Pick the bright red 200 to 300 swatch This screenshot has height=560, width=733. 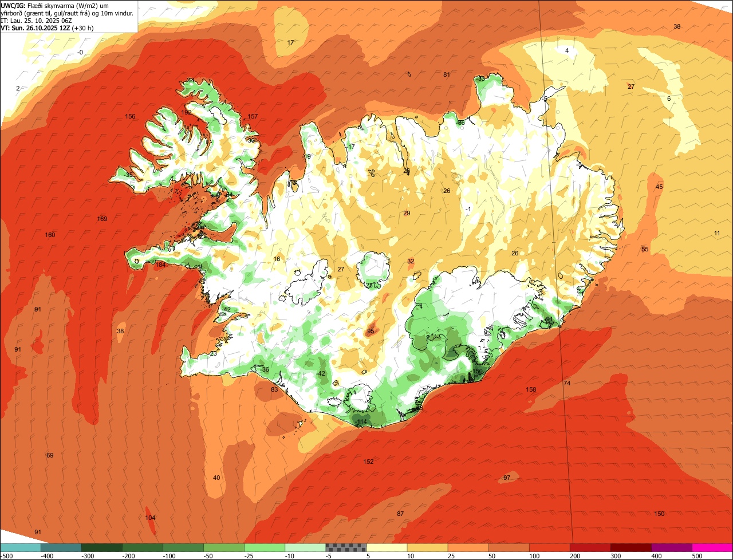click(590, 547)
